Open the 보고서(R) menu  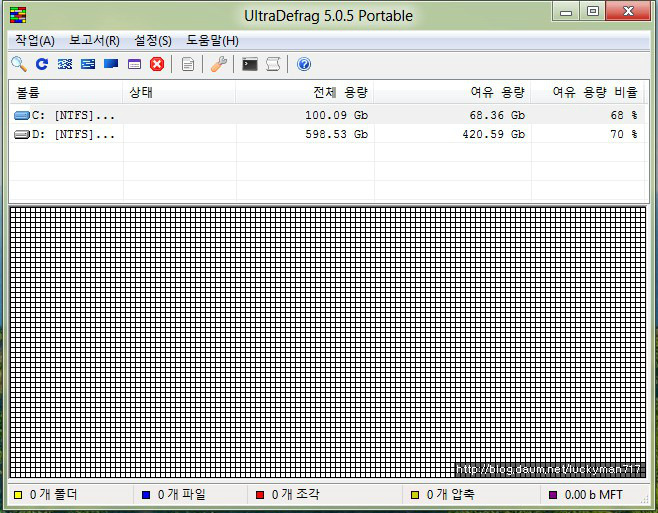point(94,41)
